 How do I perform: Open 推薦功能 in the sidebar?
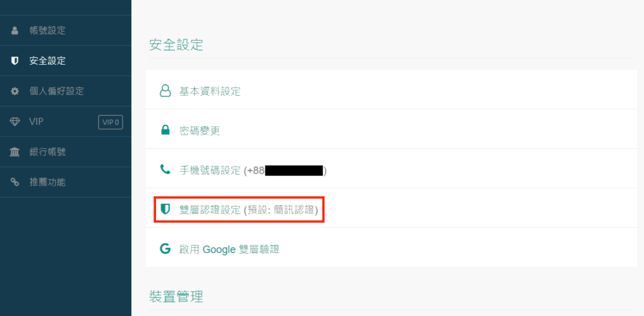coord(47,183)
